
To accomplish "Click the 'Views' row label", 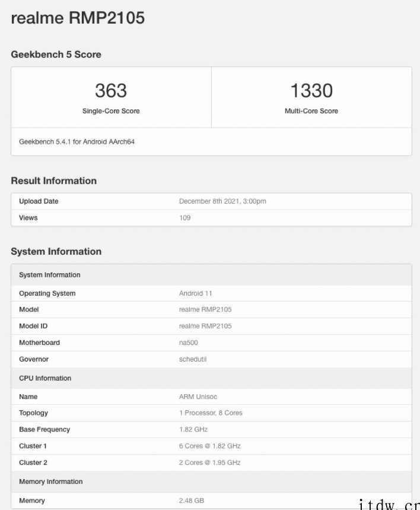I will [x=28, y=218].
